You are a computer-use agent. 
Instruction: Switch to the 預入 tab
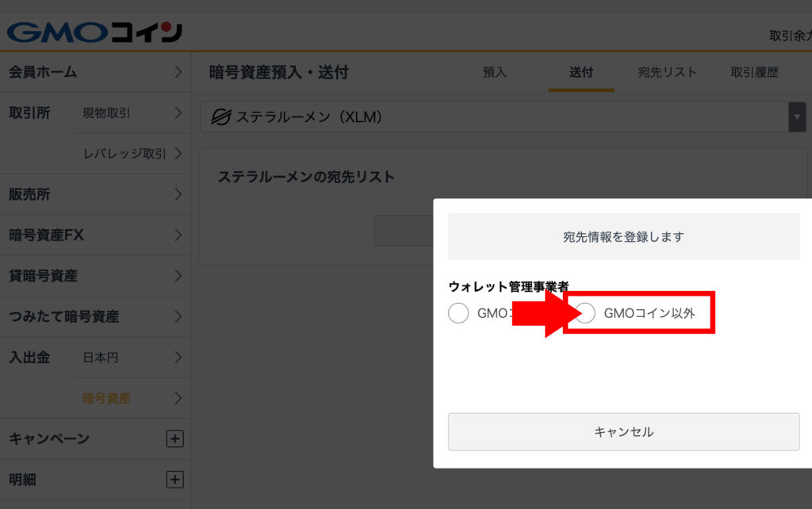pos(494,72)
